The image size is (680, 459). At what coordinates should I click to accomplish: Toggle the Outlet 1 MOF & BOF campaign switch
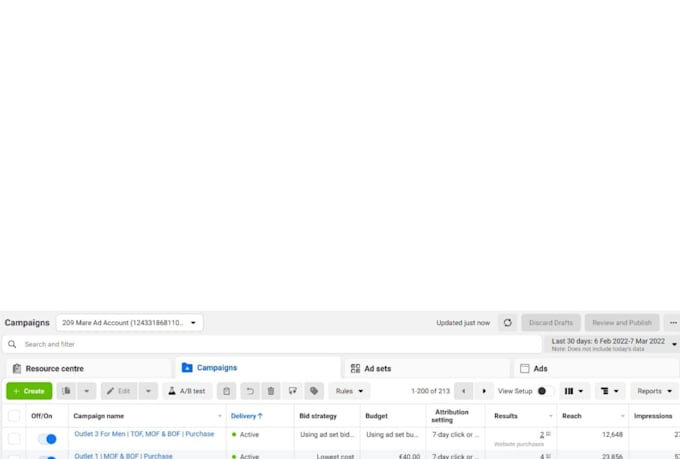47,457
